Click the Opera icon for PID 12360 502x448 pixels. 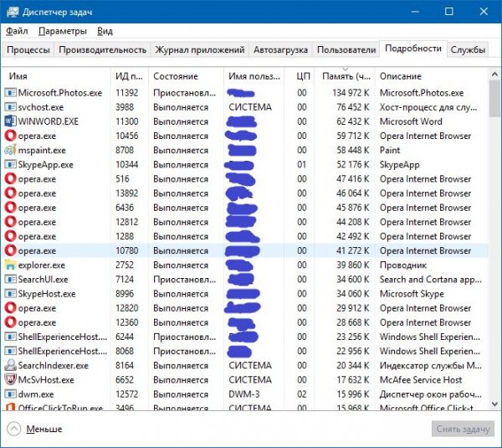coord(10,322)
